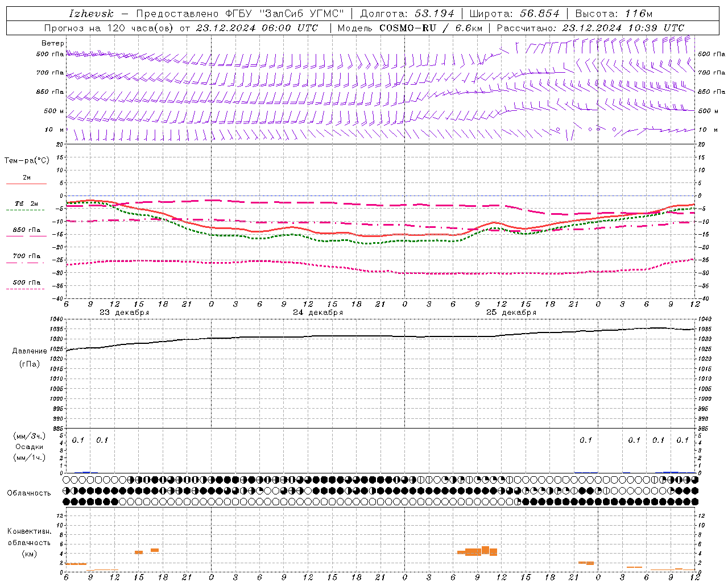Image resolution: width=728 pixels, height=582 pixels.
Task: Click the Izhevsk station title
Action: (x=92, y=14)
